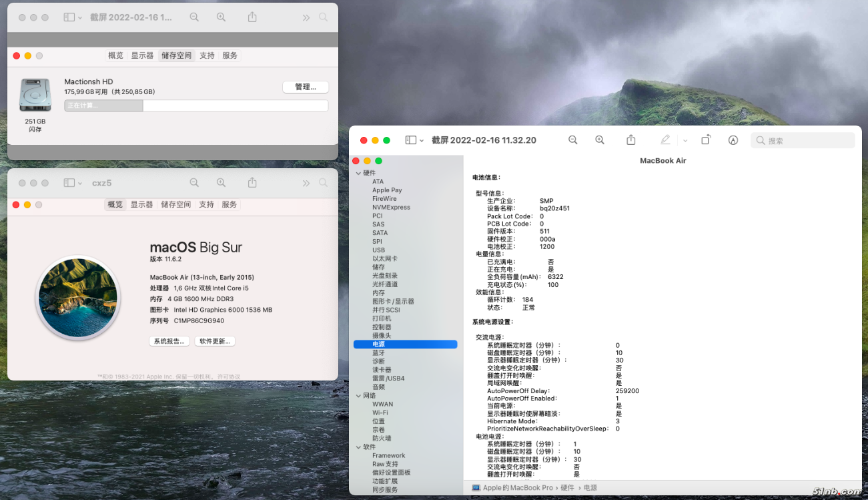Click the 系统报告... button

tap(169, 341)
